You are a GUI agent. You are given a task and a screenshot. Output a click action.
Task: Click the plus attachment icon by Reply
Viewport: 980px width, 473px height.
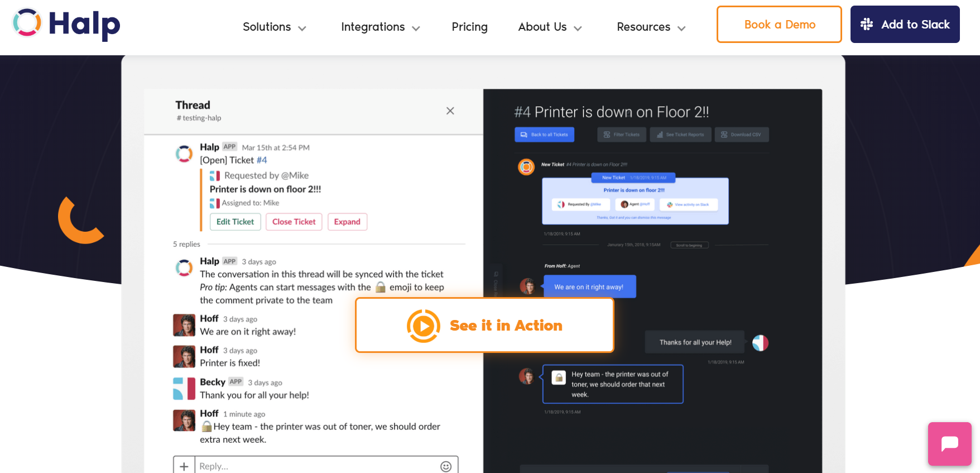tap(184, 466)
